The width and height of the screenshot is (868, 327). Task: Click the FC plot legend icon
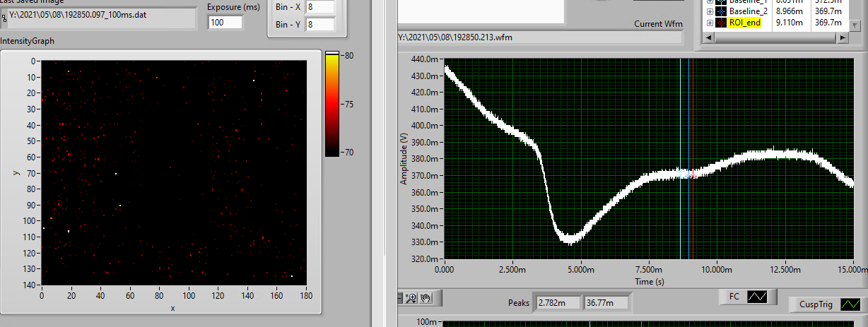coord(758,297)
